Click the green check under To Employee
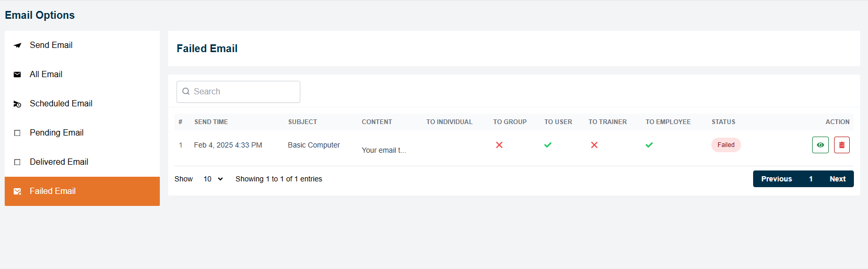 pos(649,145)
